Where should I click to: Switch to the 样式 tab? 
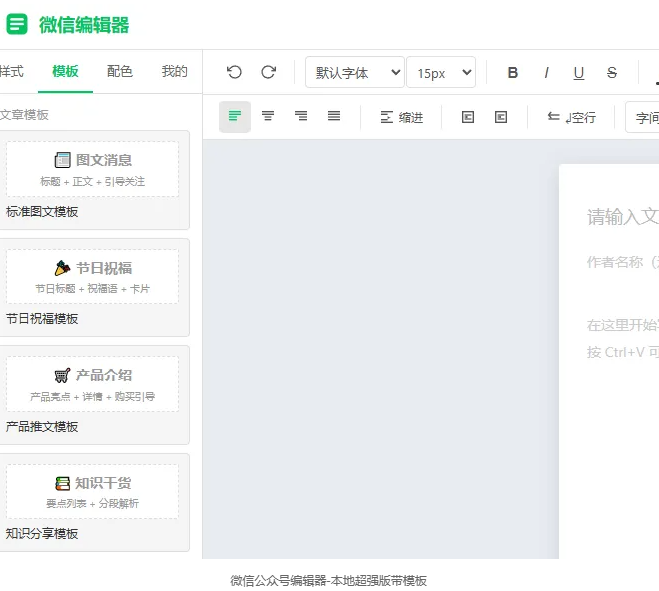pyautogui.click(x=12, y=71)
